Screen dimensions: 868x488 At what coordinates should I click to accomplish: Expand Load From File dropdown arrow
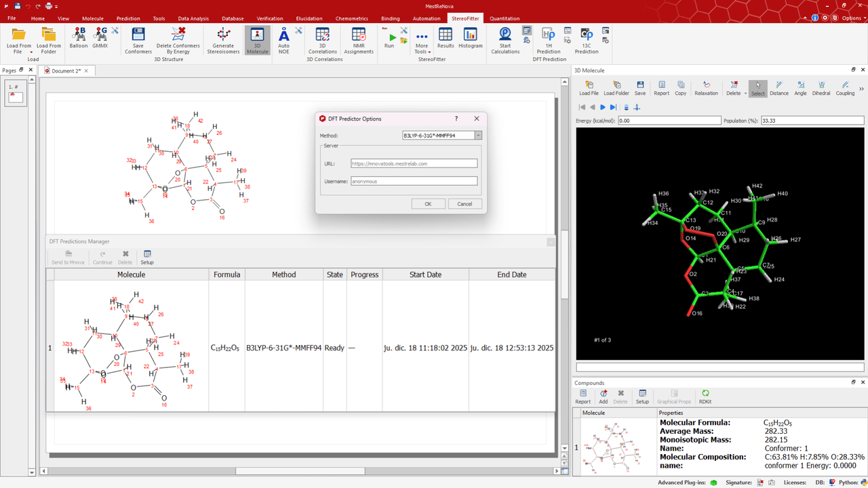click(31, 52)
